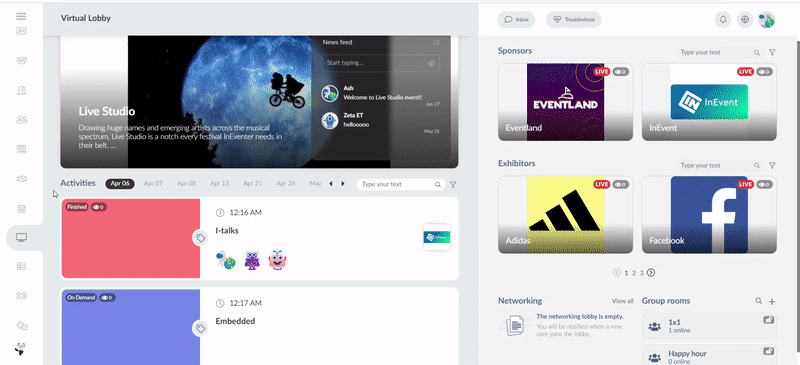This screenshot has height=365, width=800.
Task: Focus the Activities Type your text search field
Action: click(401, 184)
